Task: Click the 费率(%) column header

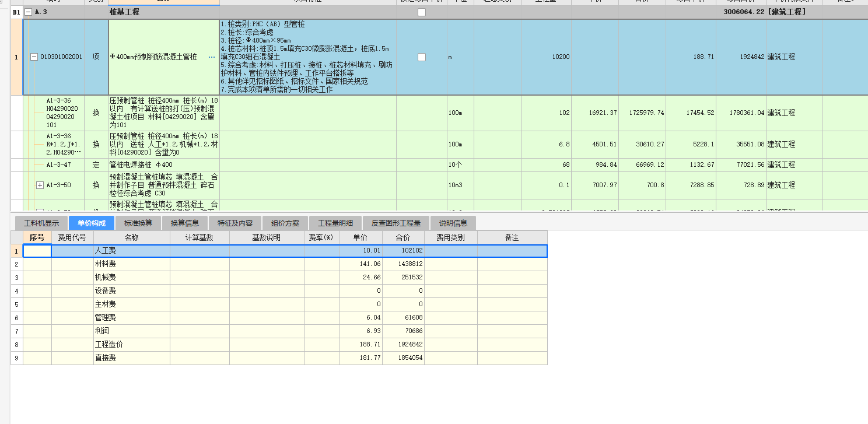Action: click(x=321, y=237)
